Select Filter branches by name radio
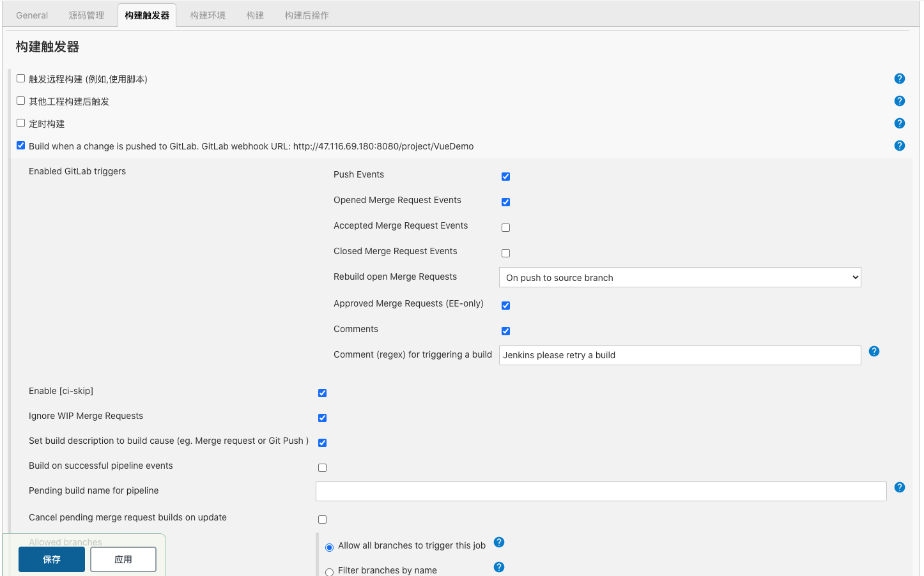 330,572
